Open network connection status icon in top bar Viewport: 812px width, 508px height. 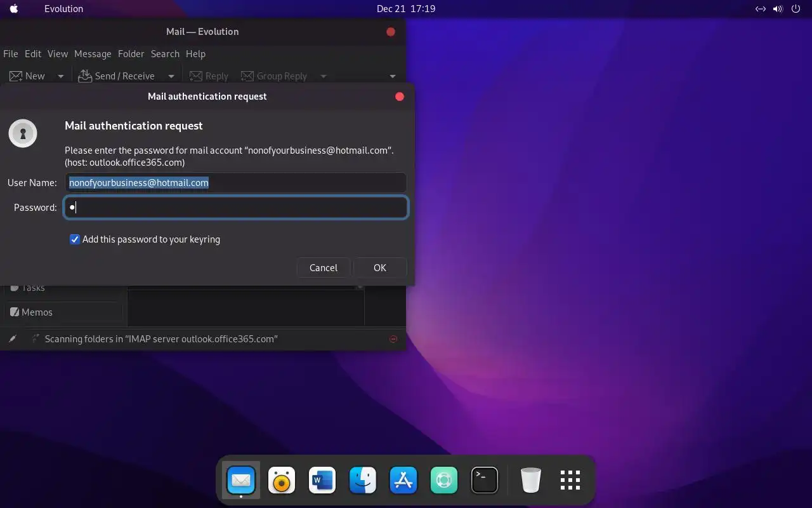pyautogui.click(x=760, y=9)
